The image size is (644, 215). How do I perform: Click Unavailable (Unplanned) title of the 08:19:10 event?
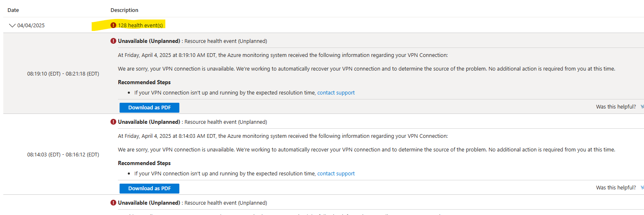[x=149, y=41]
